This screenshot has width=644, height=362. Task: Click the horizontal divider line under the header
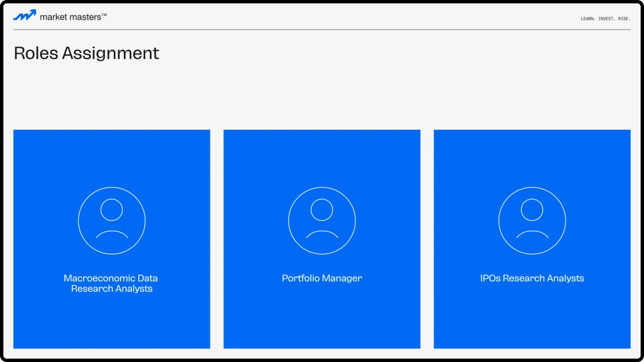(x=322, y=29)
